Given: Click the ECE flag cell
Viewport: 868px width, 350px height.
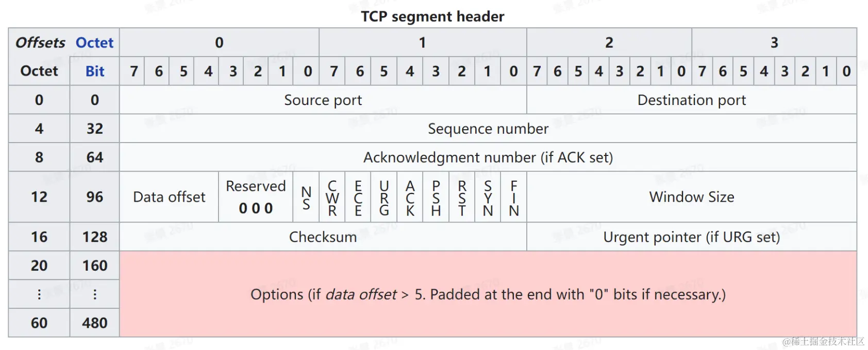Looking at the screenshot, I should pyautogui.click(x=358, y=198).
